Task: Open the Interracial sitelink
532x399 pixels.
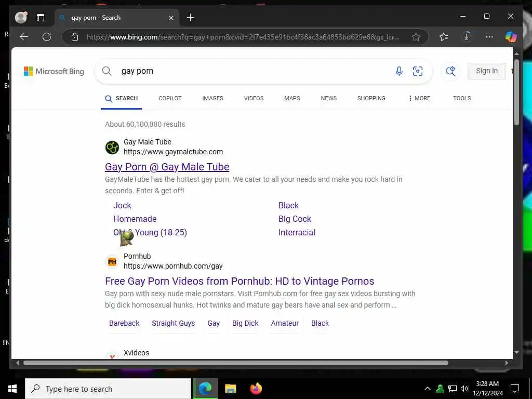Action: (297, 233)
